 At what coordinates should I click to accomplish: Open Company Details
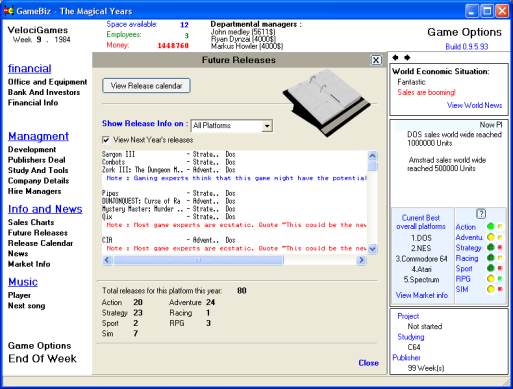click(x=38, y=181)
